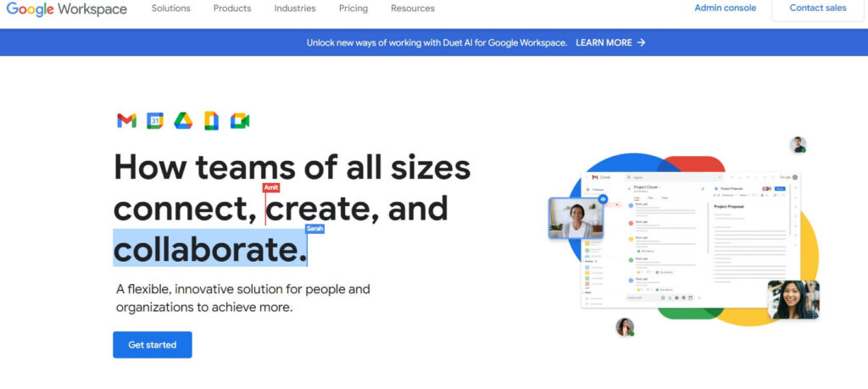Click the Project Clover heading in illustration
This screenshot has height=389, width=868.
[x=646, y=187]
